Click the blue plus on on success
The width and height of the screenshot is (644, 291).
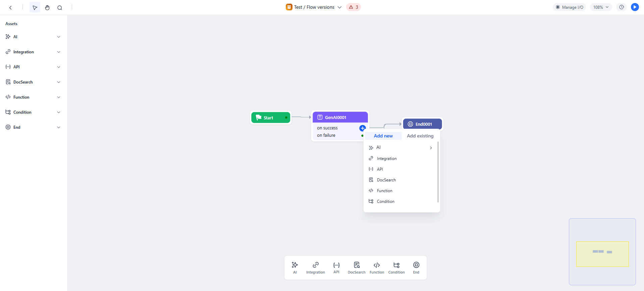pyautogui.click(x=362, y=128)
